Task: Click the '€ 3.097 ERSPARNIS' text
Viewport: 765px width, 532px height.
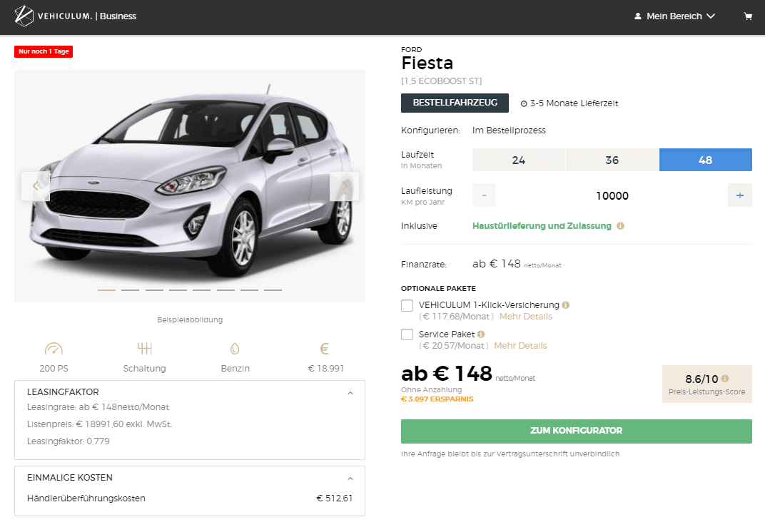Action: pyautogui.click(x=437, y=399)
